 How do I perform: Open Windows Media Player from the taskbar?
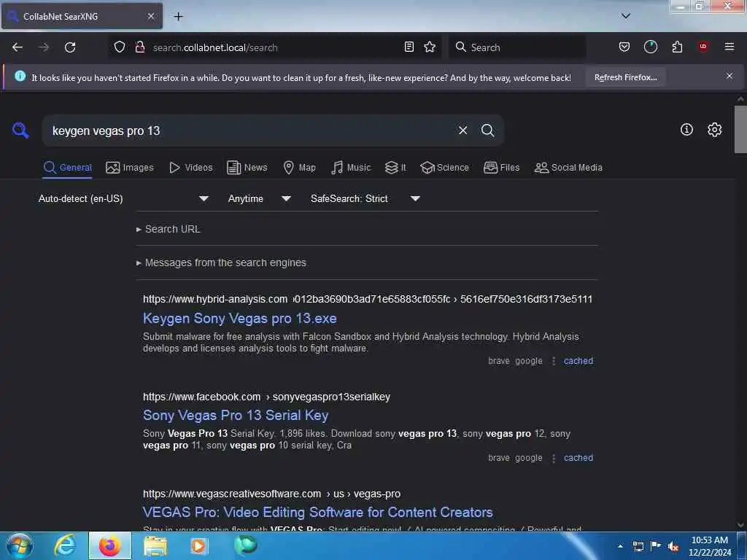198,545
